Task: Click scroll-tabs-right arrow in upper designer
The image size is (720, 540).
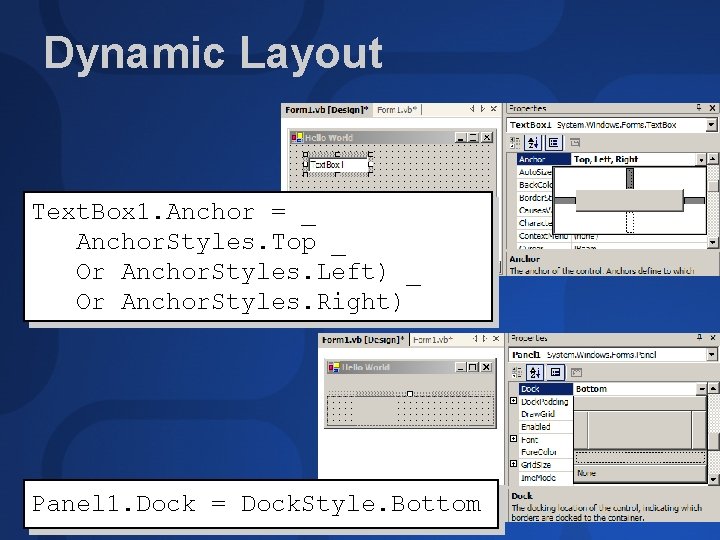Action: pos(483,109)
